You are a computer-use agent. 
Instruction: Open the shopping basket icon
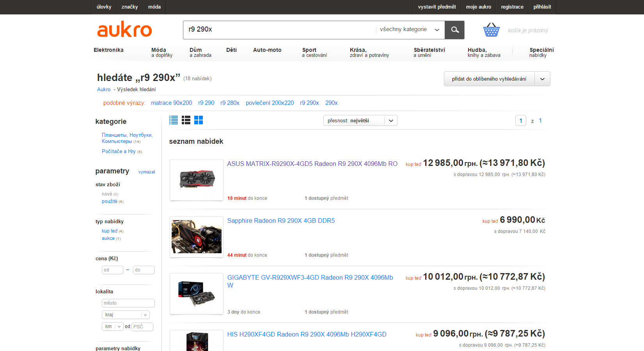point(491,30)
